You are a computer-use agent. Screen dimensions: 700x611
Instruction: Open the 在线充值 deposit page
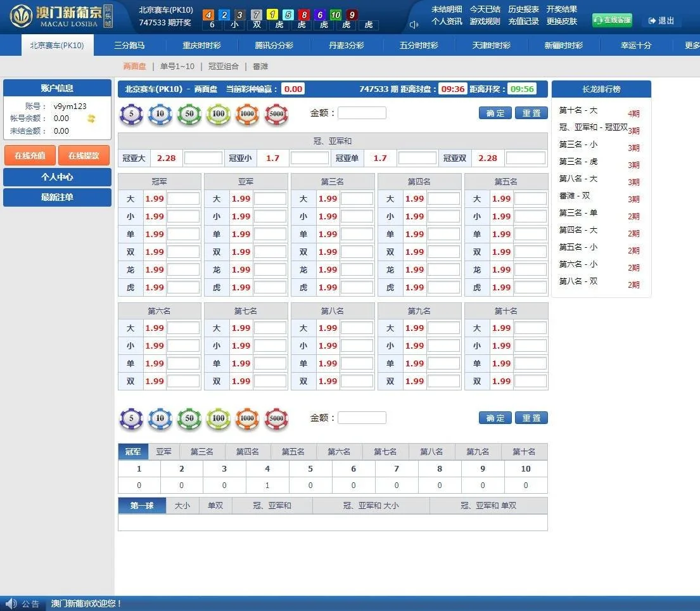(30, 156)
